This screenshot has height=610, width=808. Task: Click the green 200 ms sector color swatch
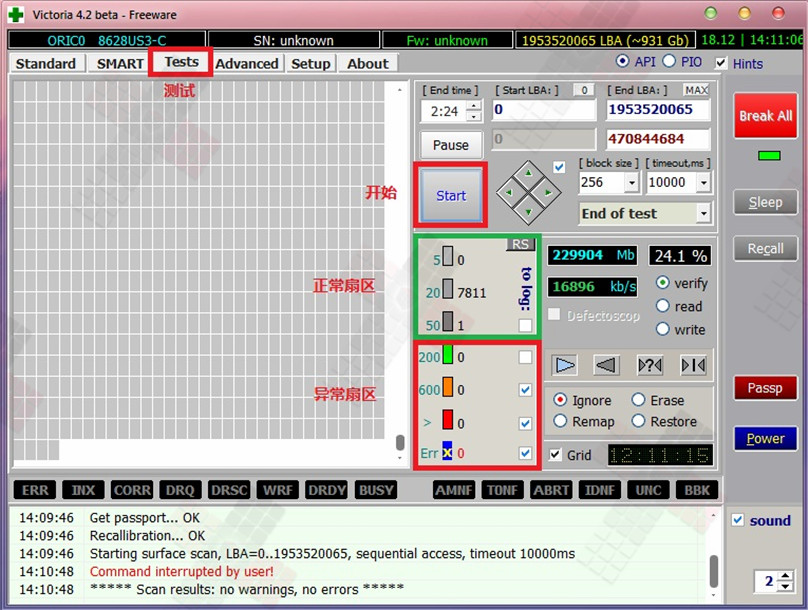coord(448,356)
